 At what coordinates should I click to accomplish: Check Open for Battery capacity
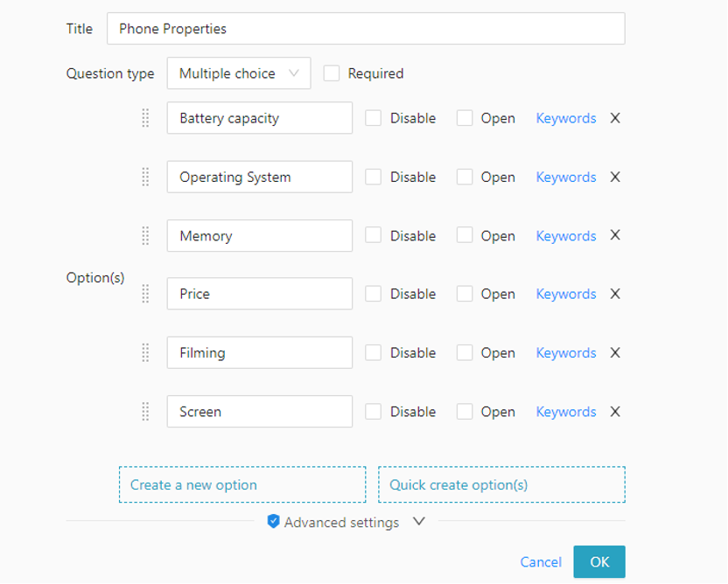point(465,118)
